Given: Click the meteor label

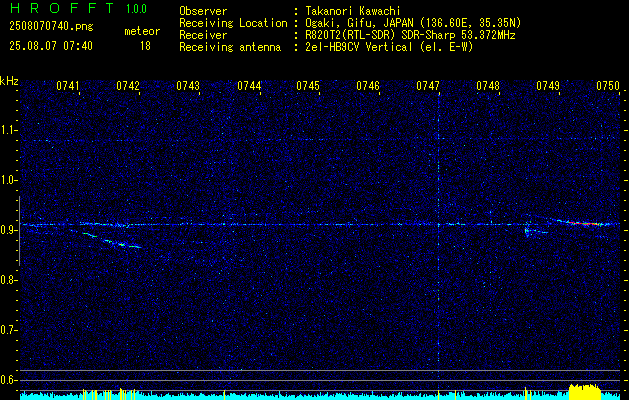Looking at the screenshot, I should click(x=142, y=31).
